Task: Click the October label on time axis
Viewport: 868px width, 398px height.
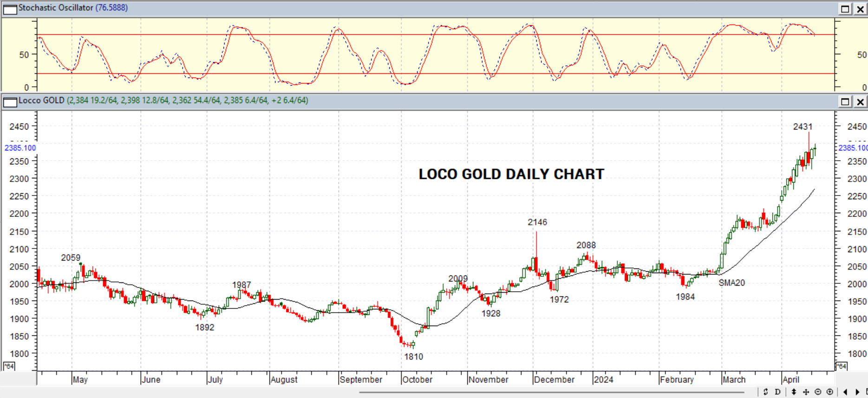Action: point(417,379)
